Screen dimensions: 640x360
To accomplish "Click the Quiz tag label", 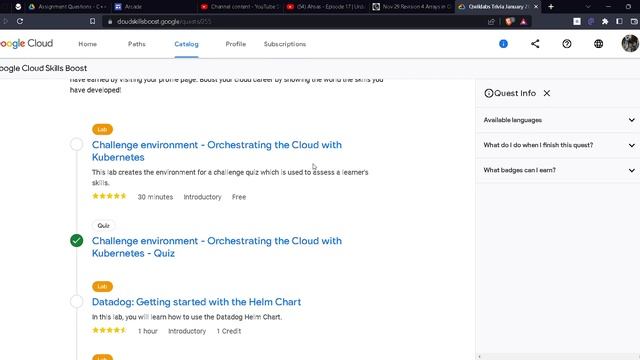I will coord(103,226).
